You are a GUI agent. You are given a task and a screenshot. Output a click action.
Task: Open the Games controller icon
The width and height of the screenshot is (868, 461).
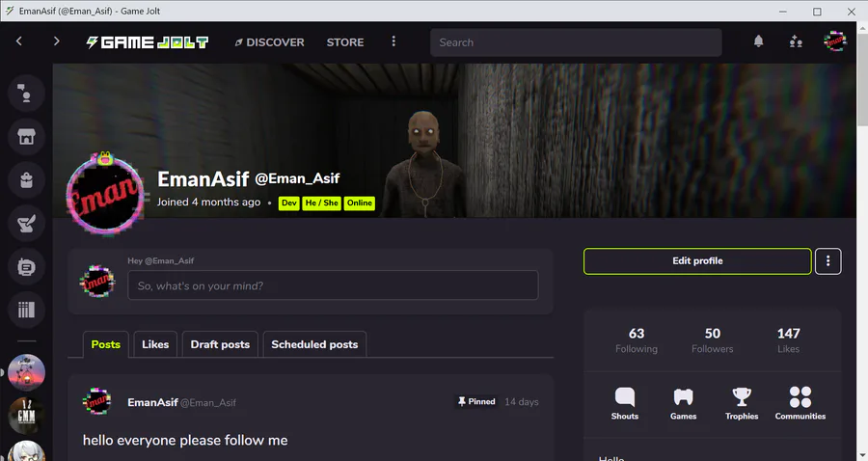(683, 403)
